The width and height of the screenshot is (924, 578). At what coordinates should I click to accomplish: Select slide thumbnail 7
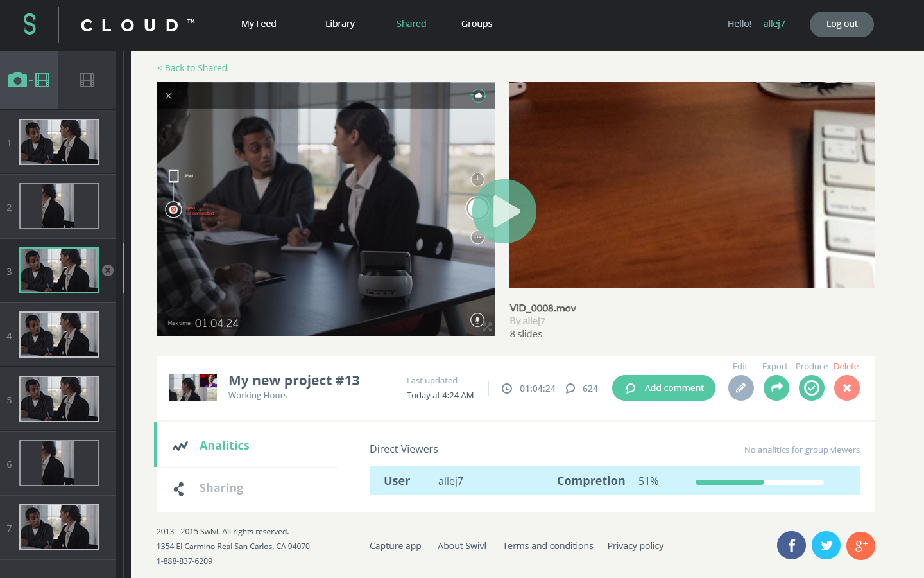click(59, 527)
